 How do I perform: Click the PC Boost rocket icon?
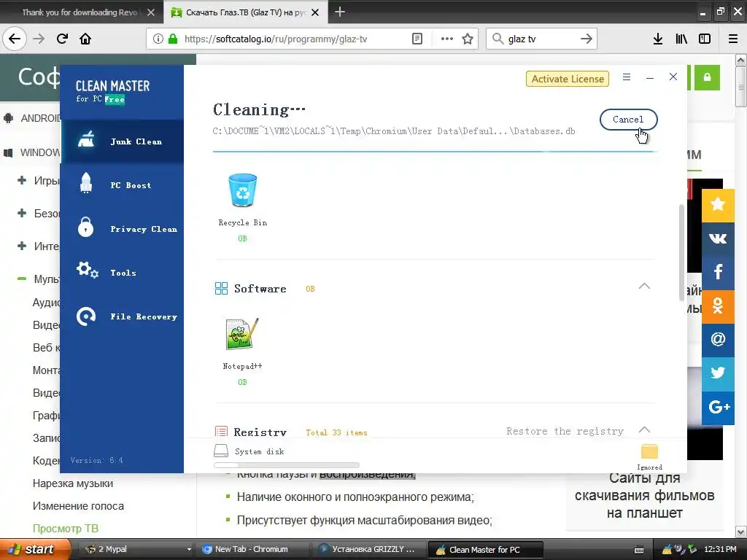(x=86, y=183)
